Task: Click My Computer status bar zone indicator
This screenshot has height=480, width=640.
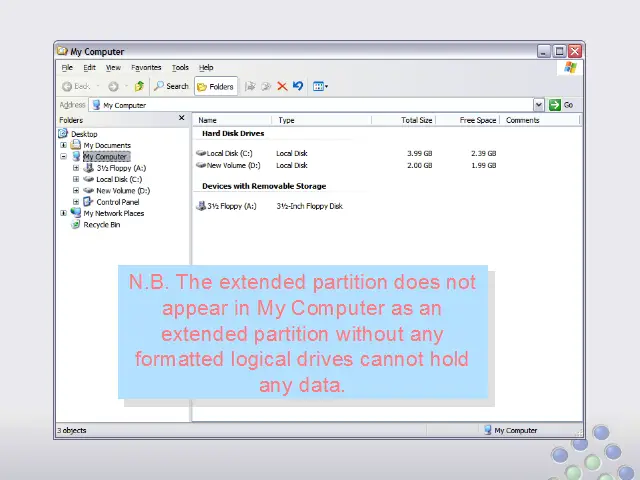Action: [511, 430]
